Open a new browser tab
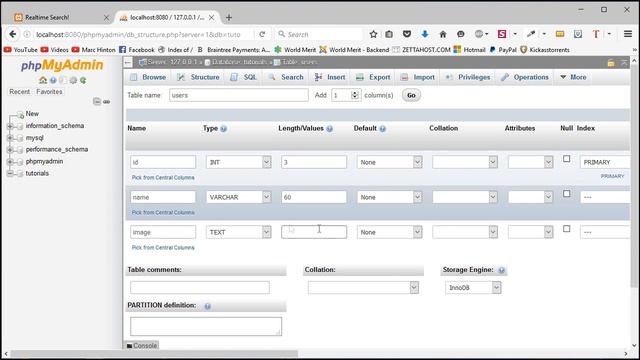Screen dimensions: 640x360 pos(229,18)
